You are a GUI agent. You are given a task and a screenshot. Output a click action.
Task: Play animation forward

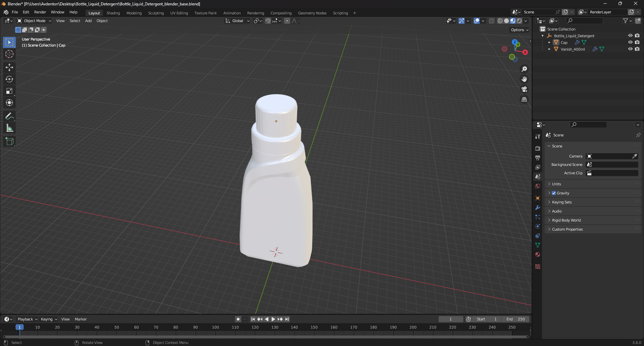click(x=273, y=319)
